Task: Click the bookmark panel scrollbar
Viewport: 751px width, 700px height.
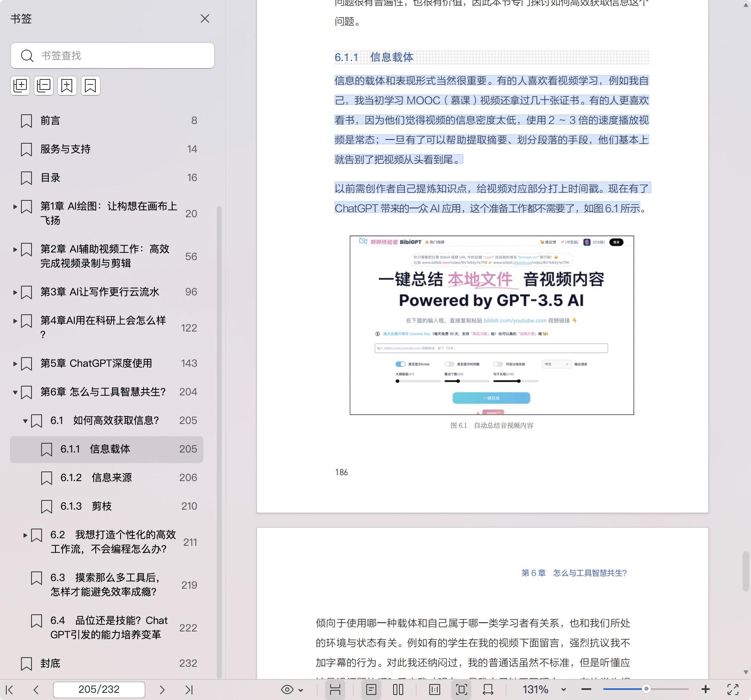Action: pyautogui.click(x=219, y=441)
